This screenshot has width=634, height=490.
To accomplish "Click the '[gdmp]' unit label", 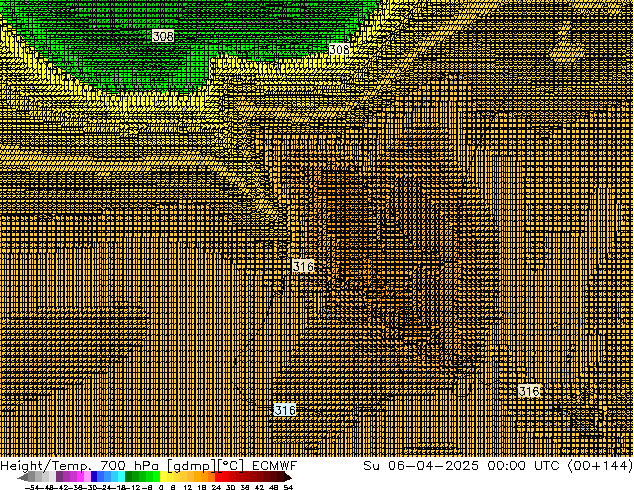I will tap(192, 466).
